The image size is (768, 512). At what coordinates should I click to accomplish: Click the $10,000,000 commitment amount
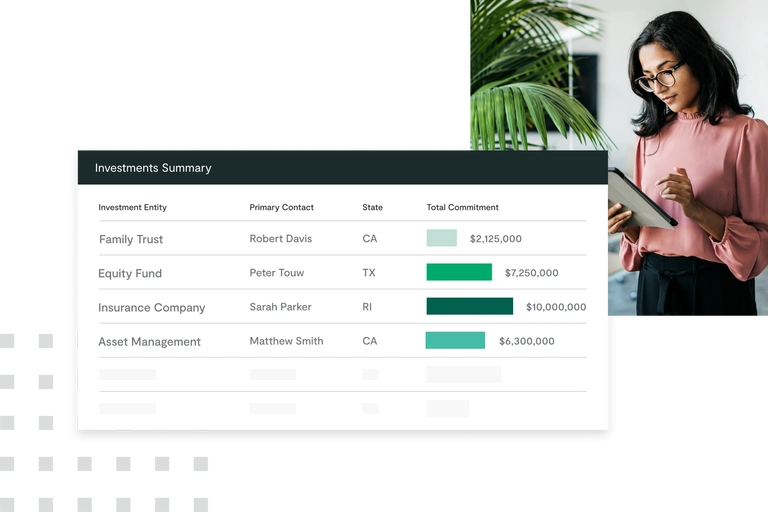coord(556,307)
